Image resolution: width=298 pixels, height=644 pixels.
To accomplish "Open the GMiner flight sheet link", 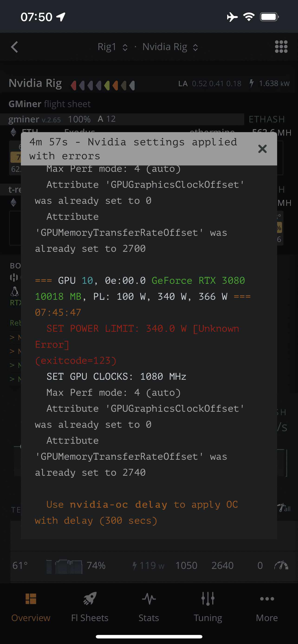I will 49,104.
